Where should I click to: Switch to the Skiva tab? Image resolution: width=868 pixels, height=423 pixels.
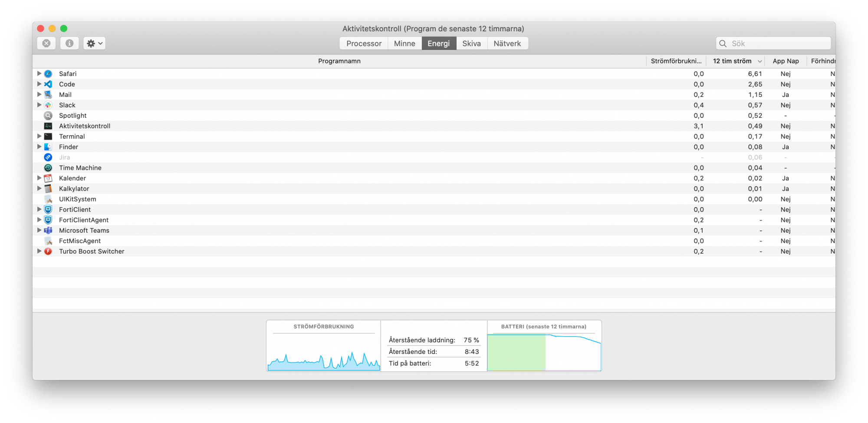472,43
